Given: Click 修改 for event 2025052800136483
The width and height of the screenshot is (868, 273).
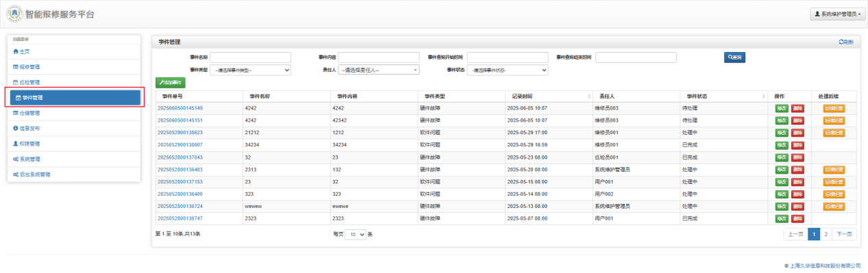Looking at the screenshot, I should click(x=782, y=169).
